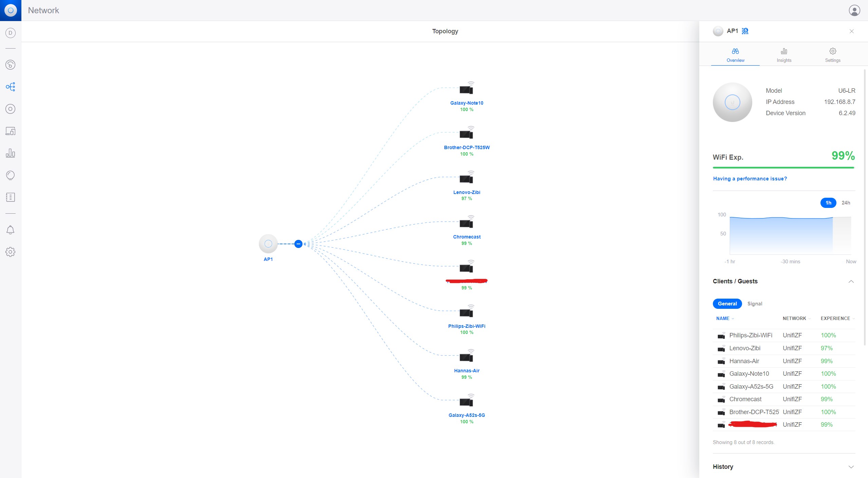
Task: Open the sidebar Settings gear icon
Action: [x=10, y=252]
